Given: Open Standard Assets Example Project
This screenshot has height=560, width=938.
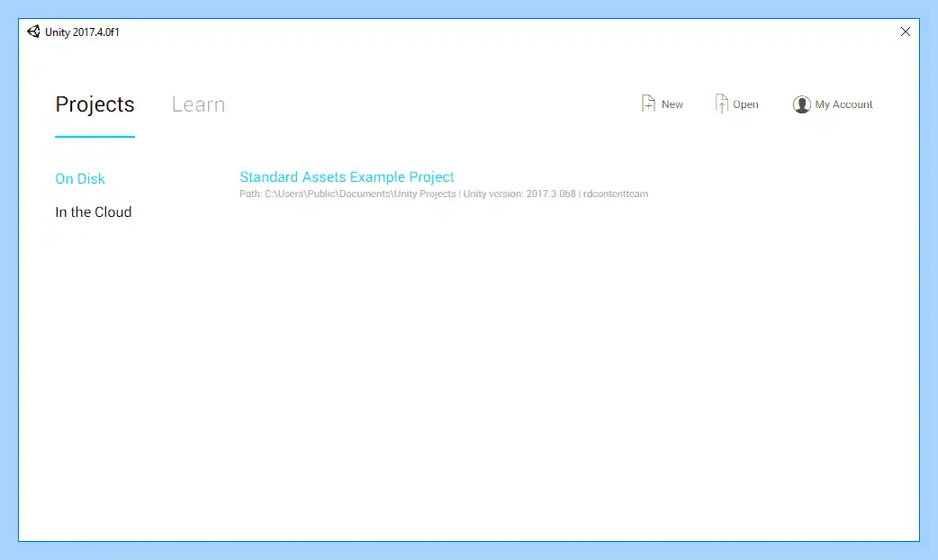Looking at the screenshot, I should (347, 177).
